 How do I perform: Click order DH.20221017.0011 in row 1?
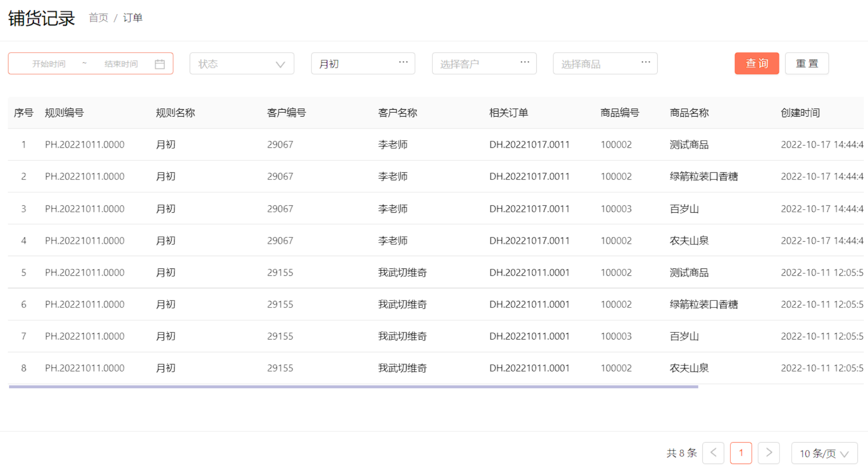[x=529, y=145]
